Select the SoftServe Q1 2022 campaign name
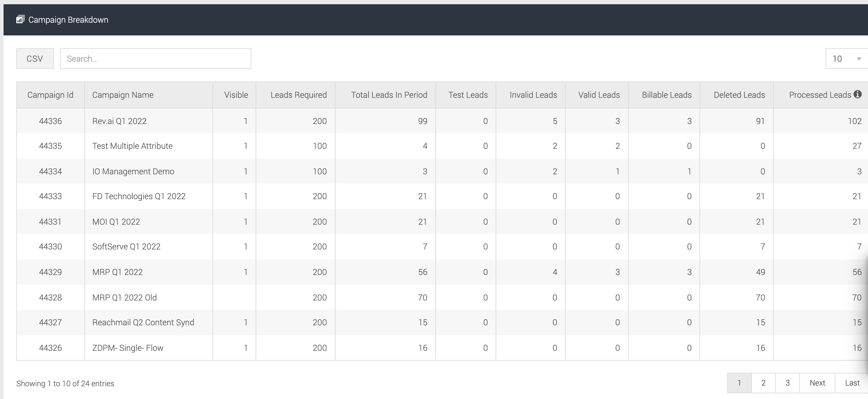 (x=126, y=247)
